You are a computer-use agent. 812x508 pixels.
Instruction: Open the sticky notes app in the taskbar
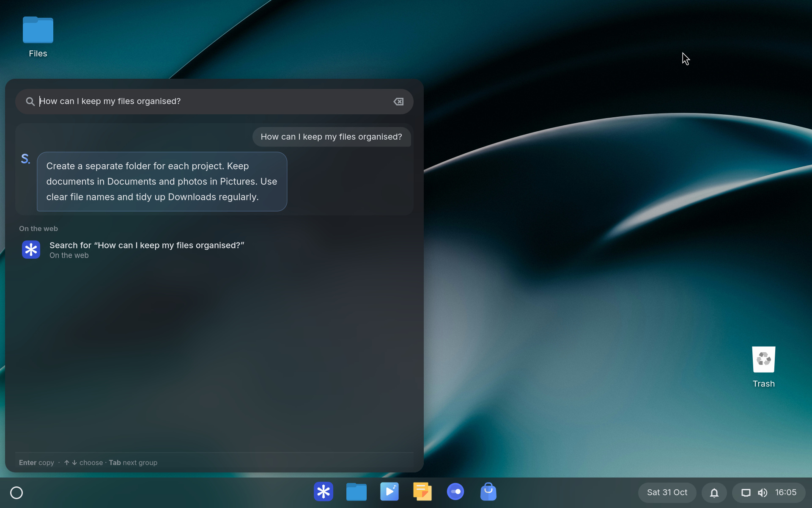[x=422, y=492]
